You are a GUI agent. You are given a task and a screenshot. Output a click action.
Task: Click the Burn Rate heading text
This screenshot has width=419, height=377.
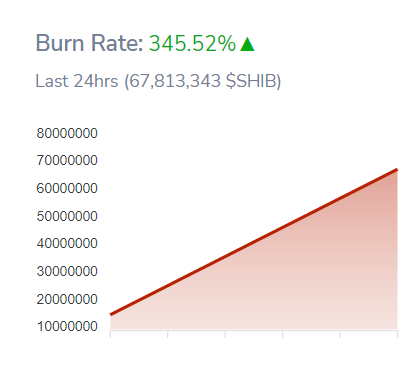pos(89,43)
